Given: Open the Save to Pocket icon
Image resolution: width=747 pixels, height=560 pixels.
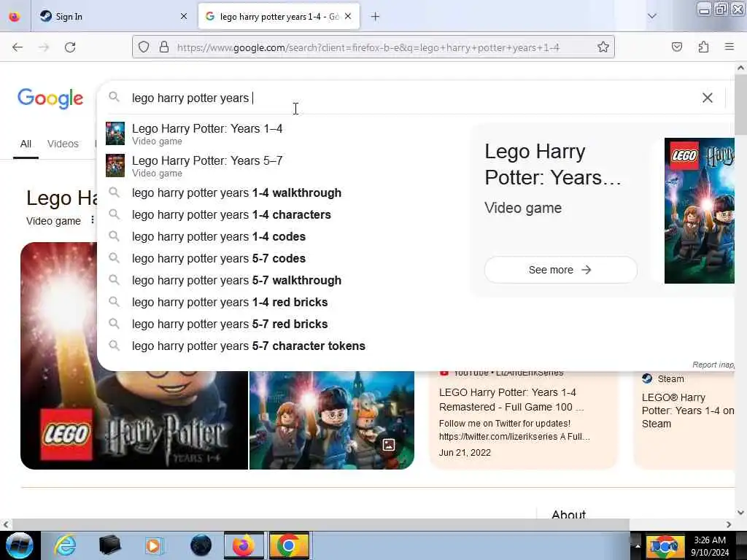Looking at the screenshot, I should [x=677, y=47].
